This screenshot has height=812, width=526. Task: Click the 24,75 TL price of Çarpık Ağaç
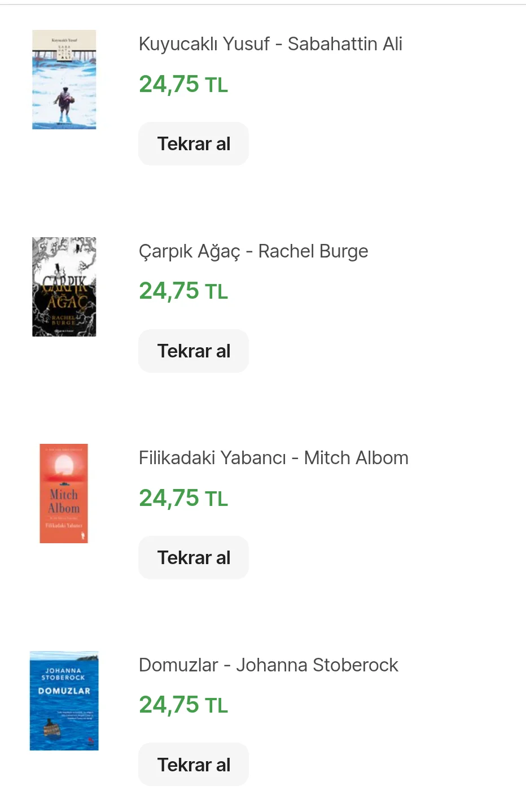(x=183, y=291)
